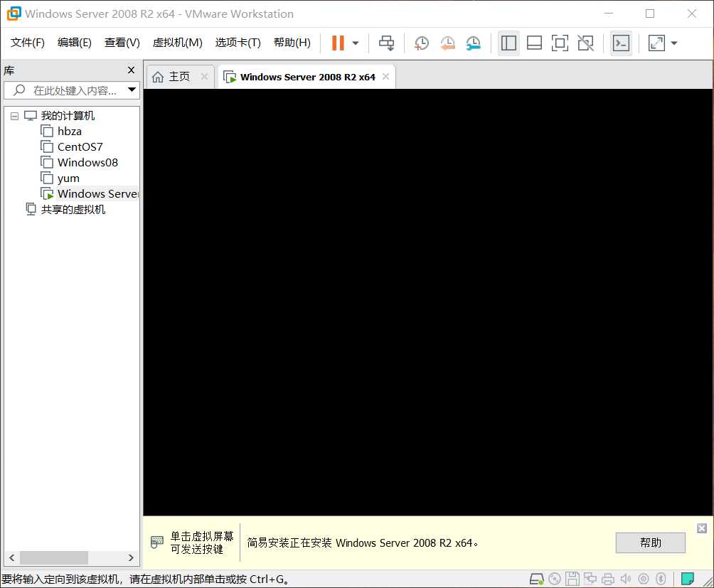714x588 pixels.
Task: Send Ctrl+Alt+Del to virtual machine
Action: pyautogui.click(x=387, y=43)
